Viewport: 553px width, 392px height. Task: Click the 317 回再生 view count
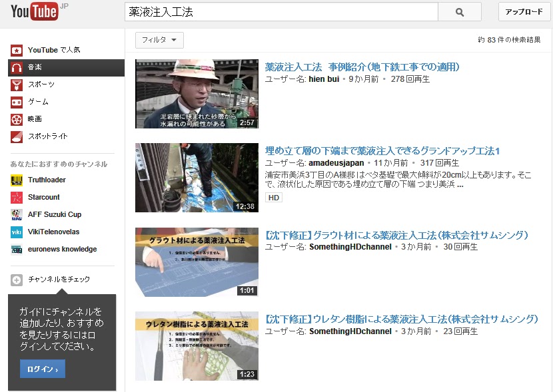[440, 163]
